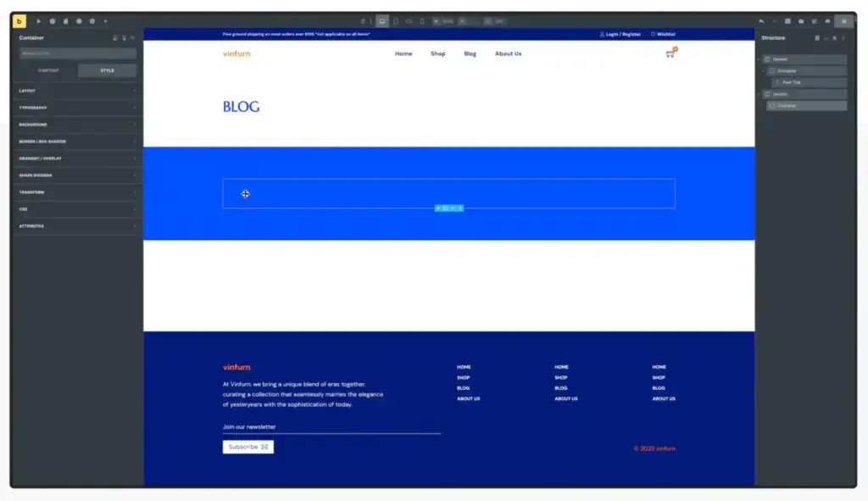Viewport: 868px width, 501px height.
Task: Expand the Layout style group
Action: point(77,91)
